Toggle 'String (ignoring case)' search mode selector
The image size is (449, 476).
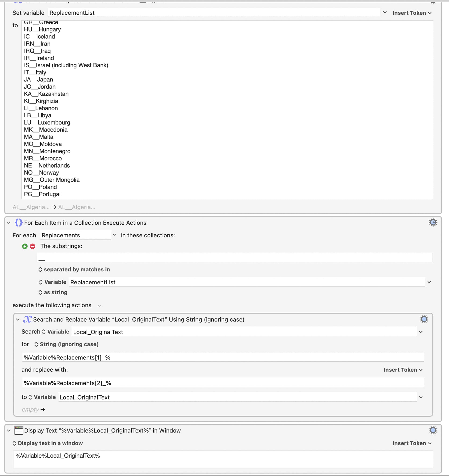coord(67,344)
